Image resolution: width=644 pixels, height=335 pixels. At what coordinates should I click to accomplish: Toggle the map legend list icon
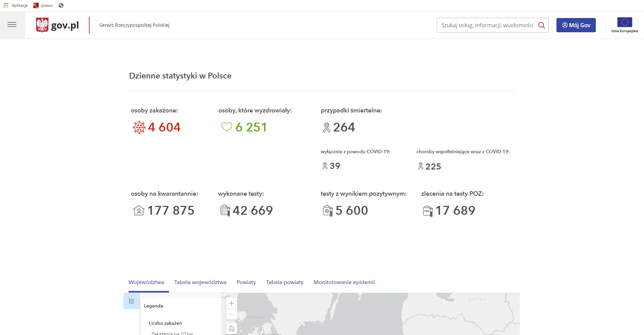pyautogui.click(x=132, y=301)
